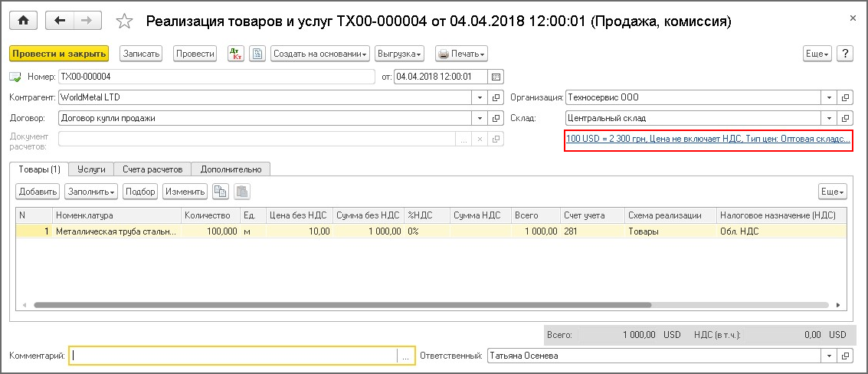Click the Home icon button

point(23,21)
